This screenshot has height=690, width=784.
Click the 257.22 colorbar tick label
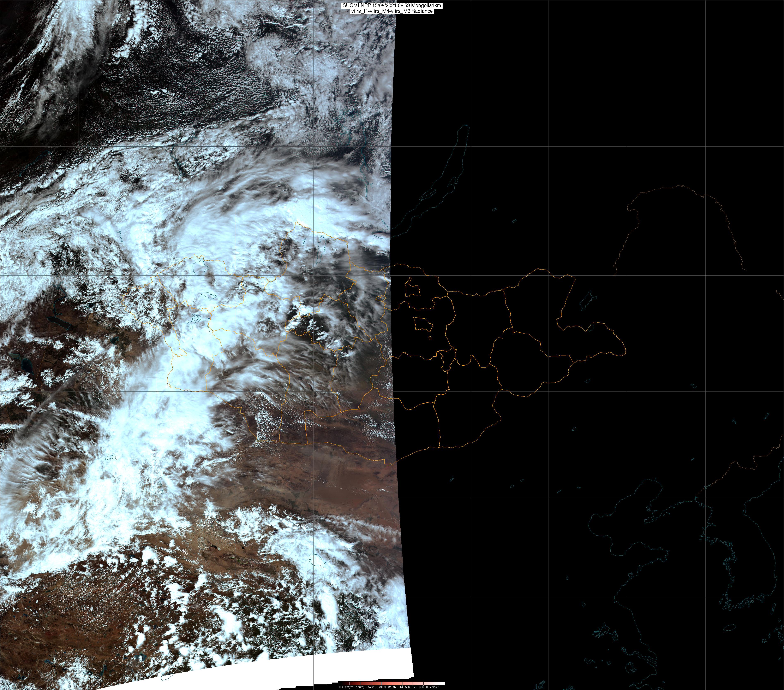tap(371, 687)
